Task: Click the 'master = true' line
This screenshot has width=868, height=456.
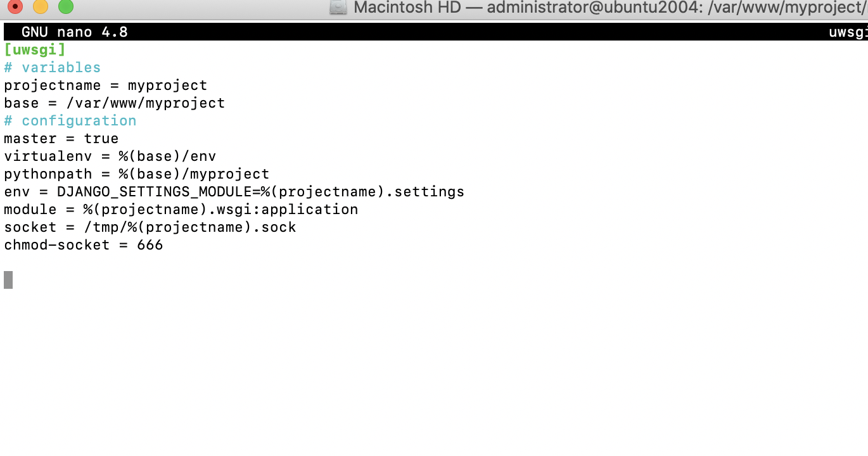Action: (61, 138)
